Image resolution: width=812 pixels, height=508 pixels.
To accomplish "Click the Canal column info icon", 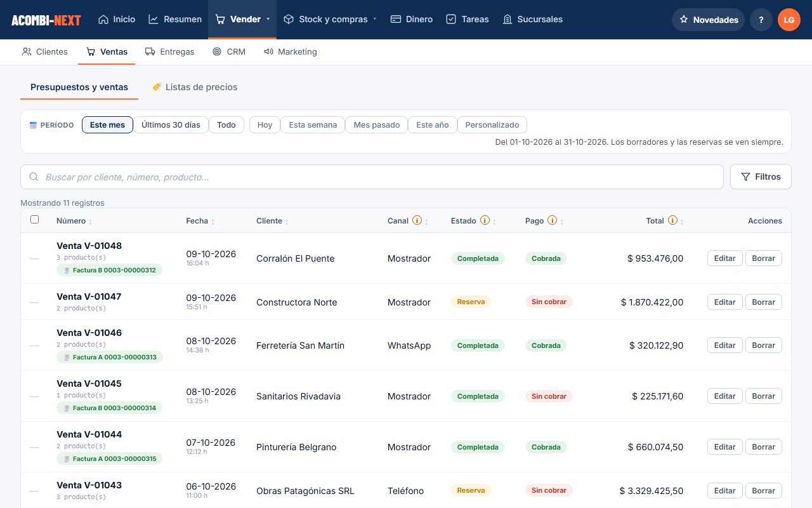I will tap(417, 220).
